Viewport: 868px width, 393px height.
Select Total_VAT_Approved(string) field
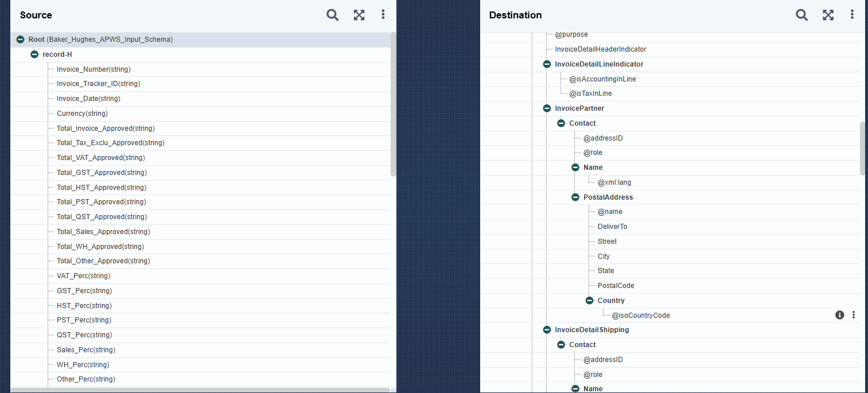tap(101, 158)
